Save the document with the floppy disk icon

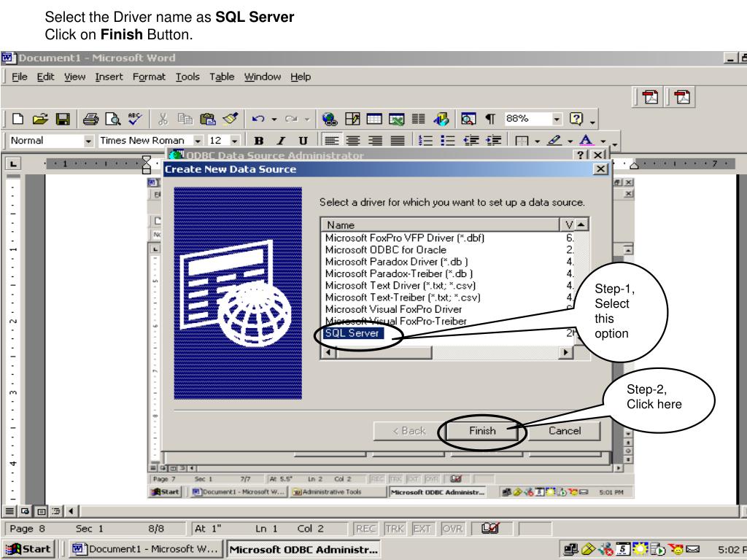63,119
